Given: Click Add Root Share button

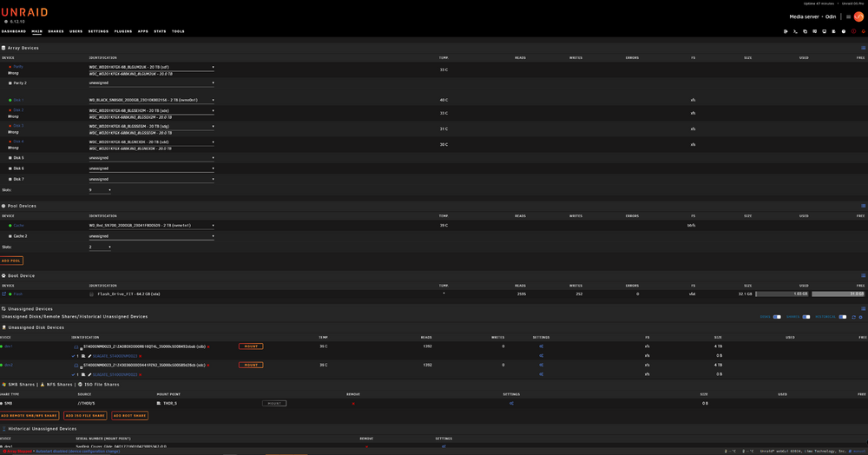Looking at the screenshot, I should (x=130, y=416).
